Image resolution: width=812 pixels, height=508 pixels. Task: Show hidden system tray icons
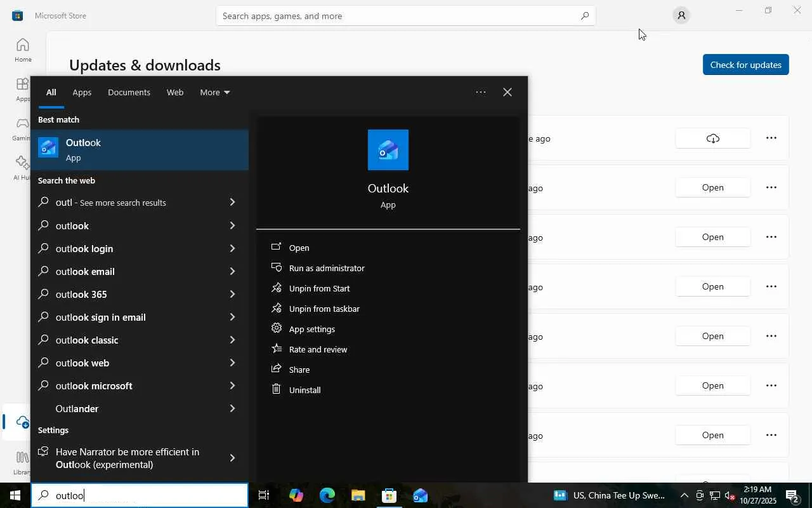click(684, 495)
